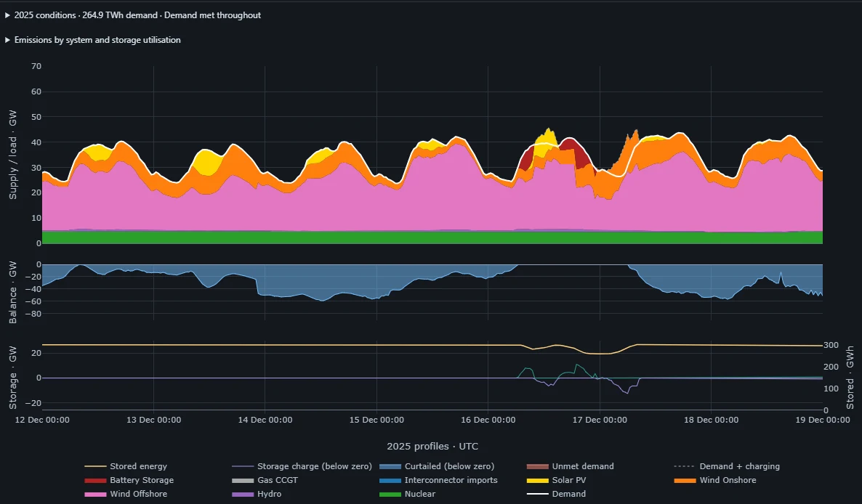This screenshot has height=504, width=862.
Task: Toggle Solar PV legend entry
Action: 556,480
